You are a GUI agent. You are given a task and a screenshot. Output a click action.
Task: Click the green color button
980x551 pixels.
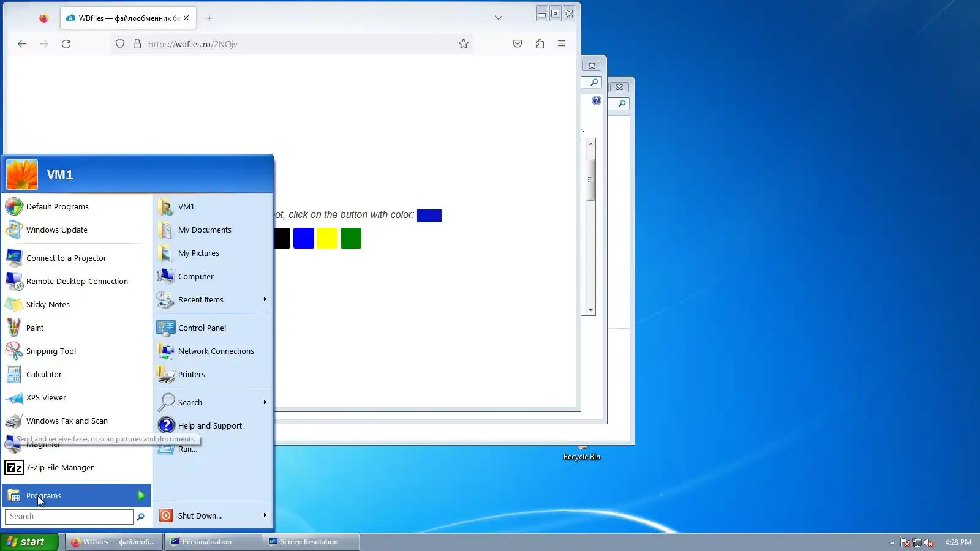[x=351, y=238]
